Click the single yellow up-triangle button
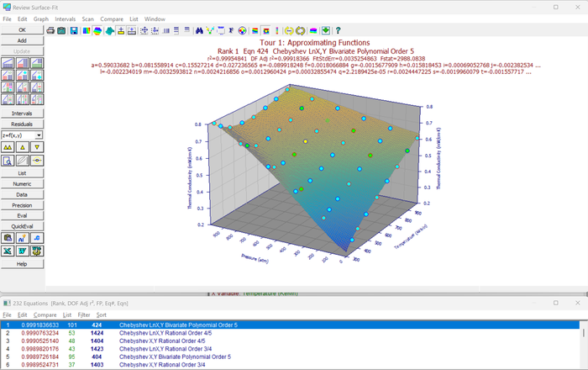 click(x=23, y=147)
